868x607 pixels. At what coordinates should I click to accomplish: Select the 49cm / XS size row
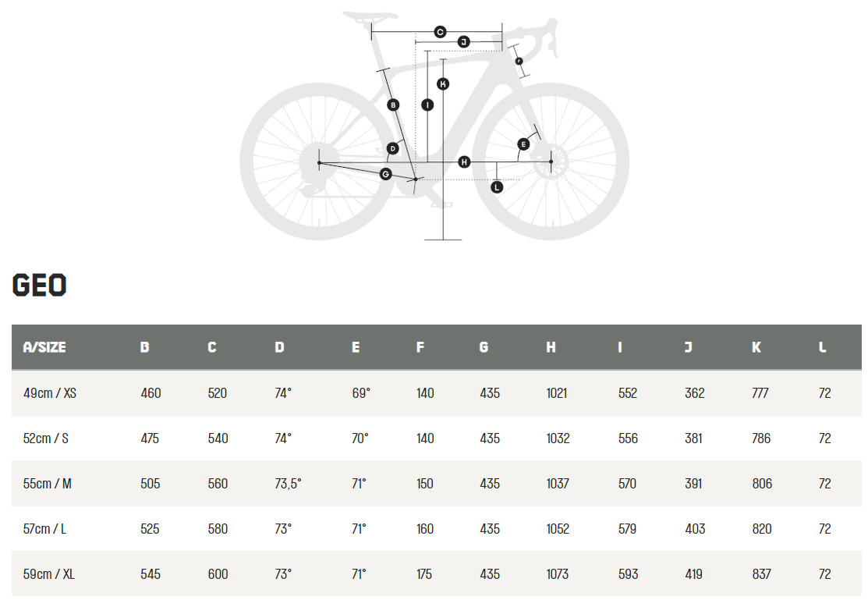coord(436,393)
